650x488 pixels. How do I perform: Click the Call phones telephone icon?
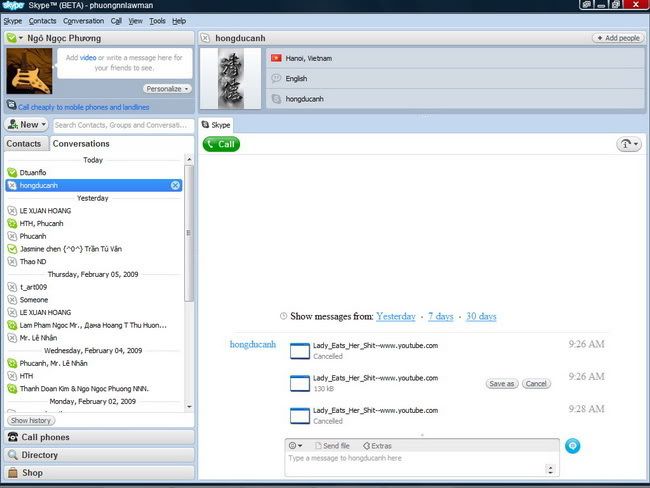pyautogui.click(x=12, y=437)
